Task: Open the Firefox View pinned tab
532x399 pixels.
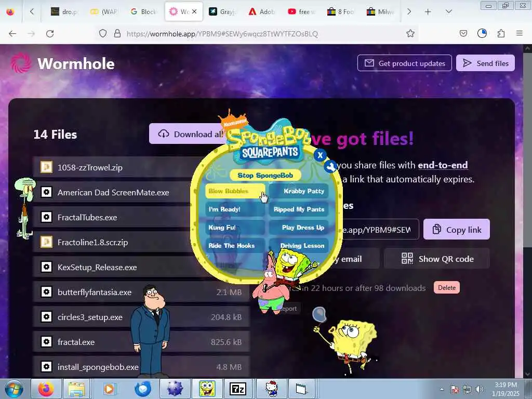Action: click(10, 12)
